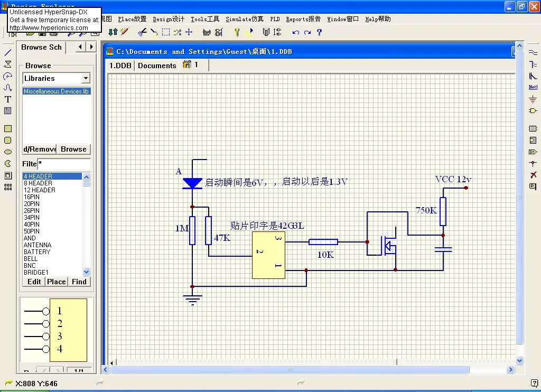The height and width of the screenshot is (392, 541).
Task: Open the Reports menu
Action: 303,19
